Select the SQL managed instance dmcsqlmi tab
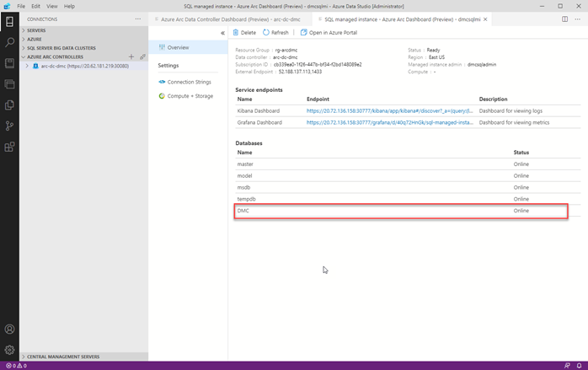This screenshot has width=588, height=370. [x=402, y=19]
